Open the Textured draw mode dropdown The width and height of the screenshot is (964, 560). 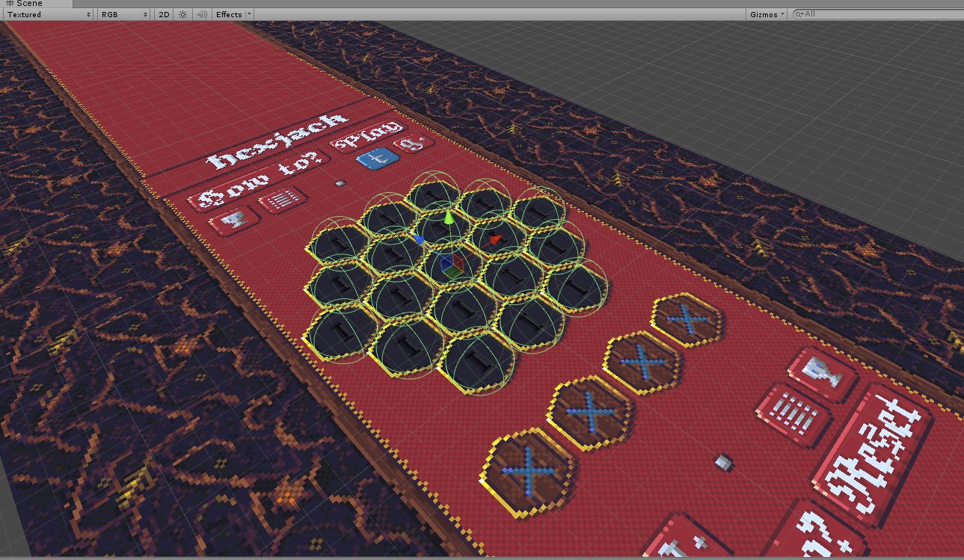(x=48, y=14)
